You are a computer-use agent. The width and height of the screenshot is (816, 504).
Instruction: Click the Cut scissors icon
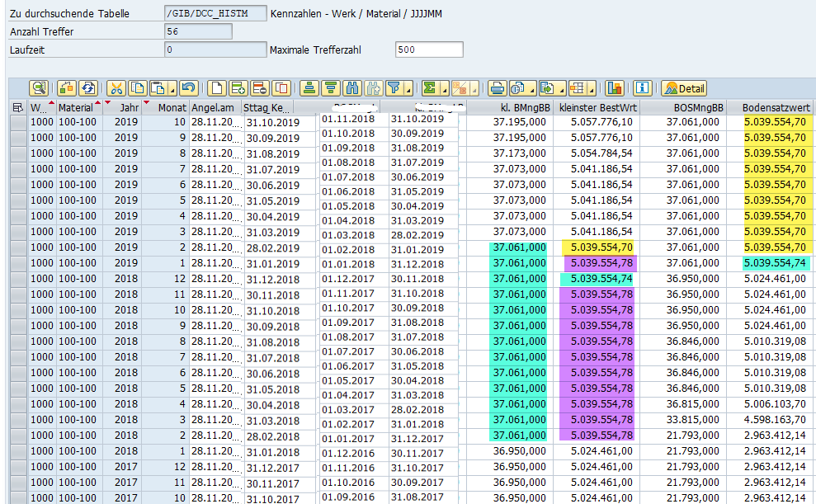pos(116,88)
